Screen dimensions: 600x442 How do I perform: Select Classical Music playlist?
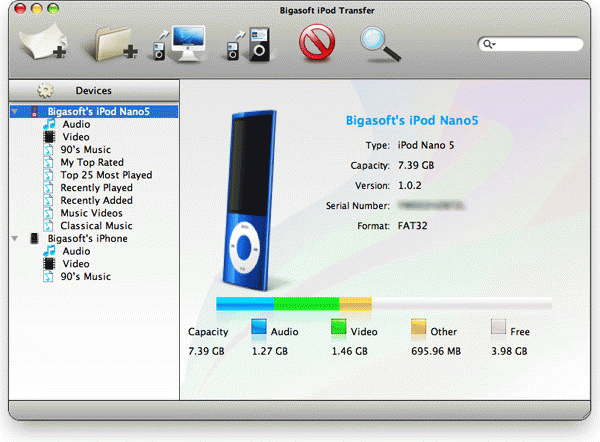click(x=96, y=226)
